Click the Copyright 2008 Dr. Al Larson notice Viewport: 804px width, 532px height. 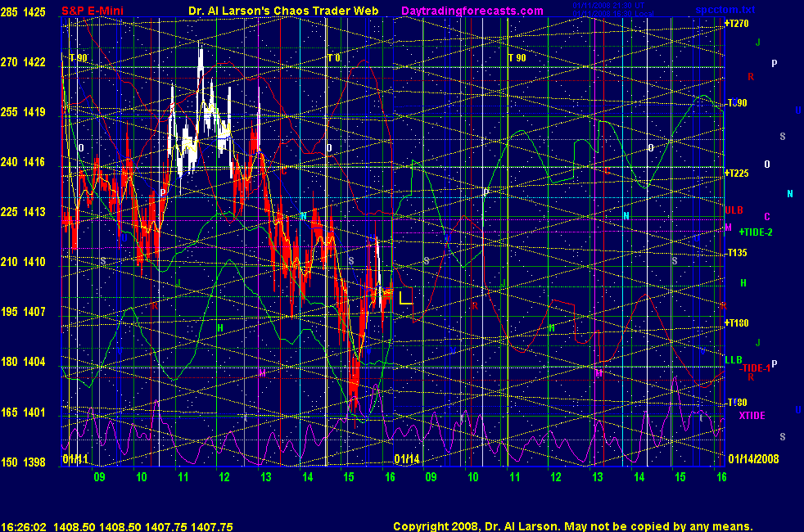[573, 526]
